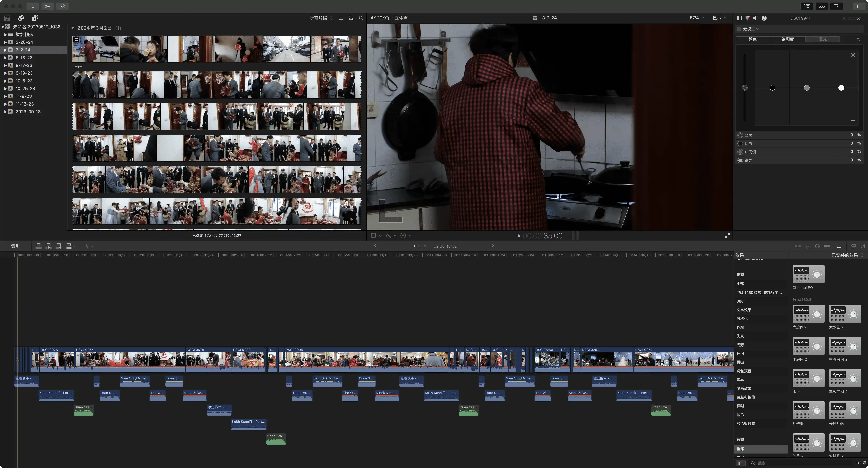Click Connect clip to primary storyline button
Image resolution: width=868 pixels, height=468 pixels.
tap(38, 246)
